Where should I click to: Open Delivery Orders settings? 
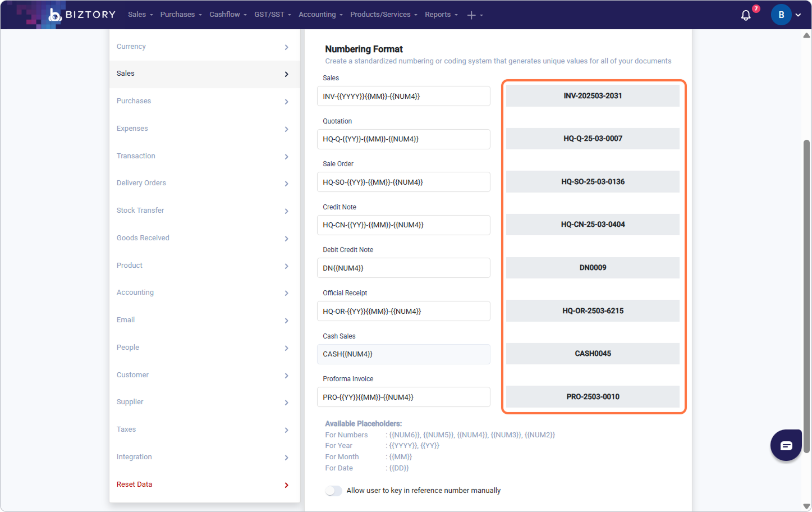click(x=205, y=183)
